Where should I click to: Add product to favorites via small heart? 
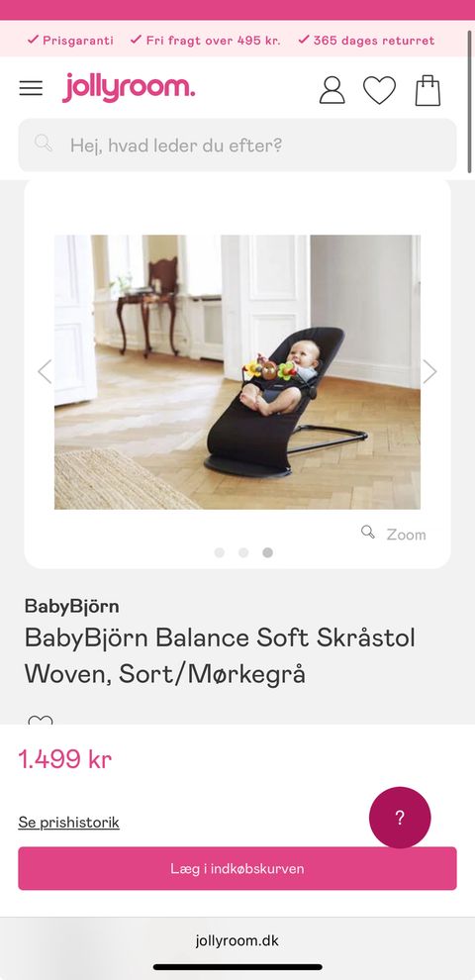41,720
